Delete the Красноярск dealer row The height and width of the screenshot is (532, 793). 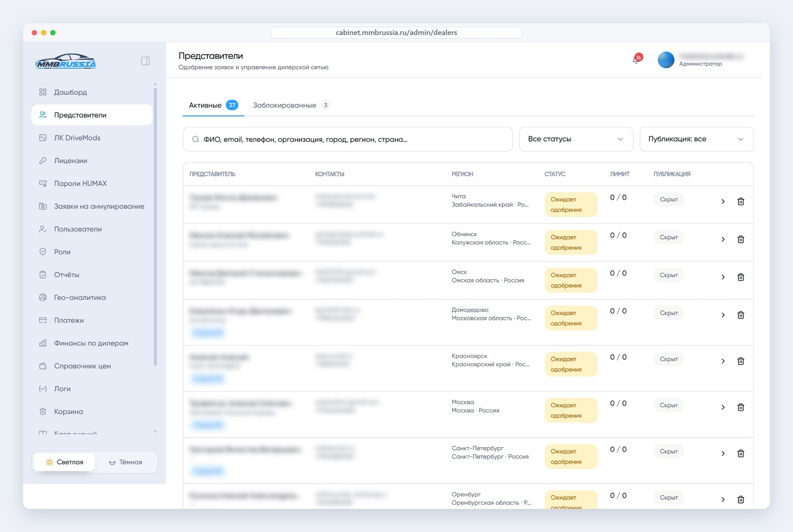741,361
